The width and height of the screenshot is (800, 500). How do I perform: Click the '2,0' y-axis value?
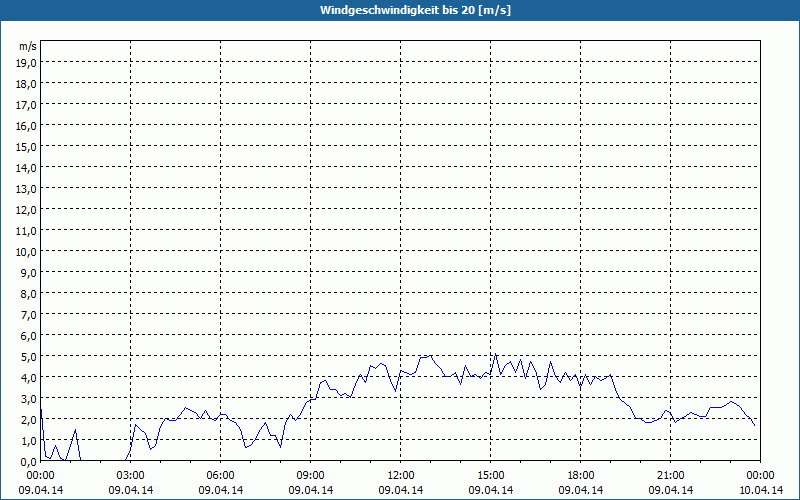click(30, 420)
